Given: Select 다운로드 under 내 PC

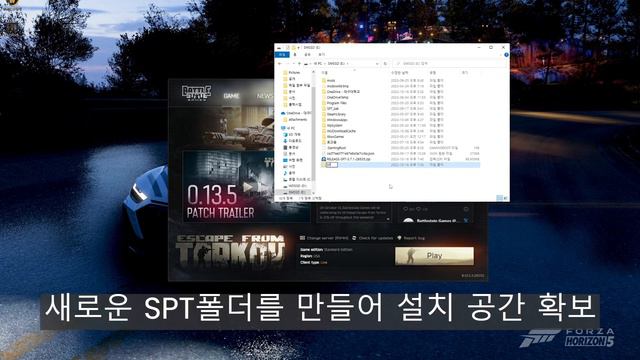Looking at the screenshot, I should 295,141.
